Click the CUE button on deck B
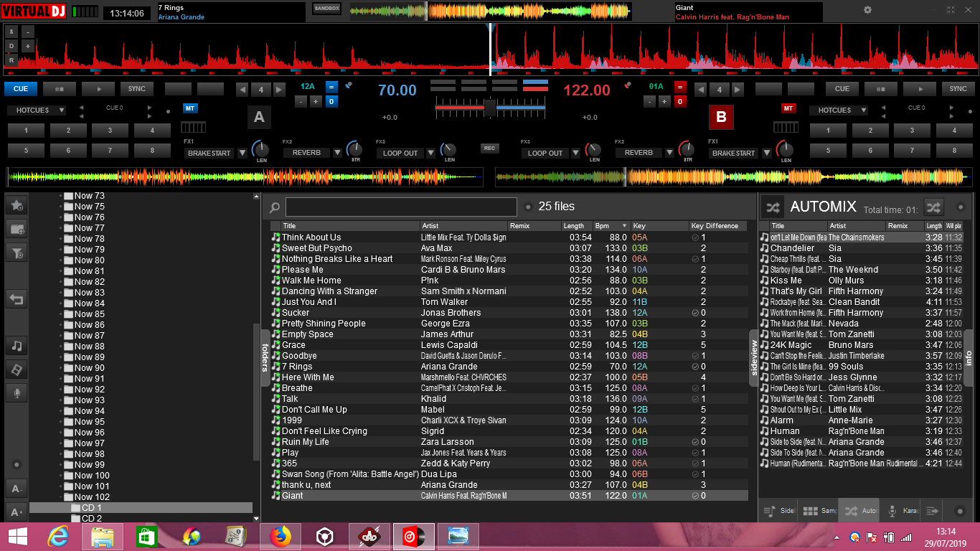The image size is (980, 551). (842, 89)
